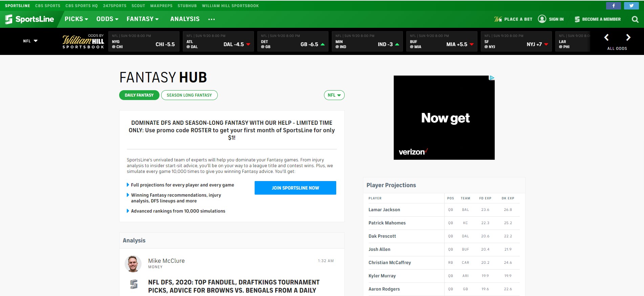Screen dimensions: 644x296
Task: Click All Odds link
Action: 617,48
